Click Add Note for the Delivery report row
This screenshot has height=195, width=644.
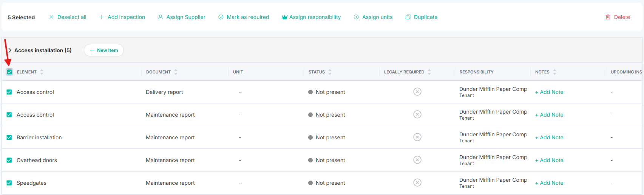(x=549, y=92)
